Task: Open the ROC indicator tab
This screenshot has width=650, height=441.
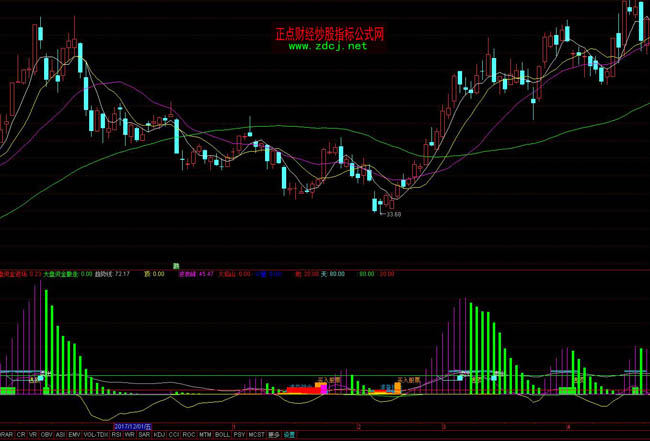Action: tap(189, 435)
